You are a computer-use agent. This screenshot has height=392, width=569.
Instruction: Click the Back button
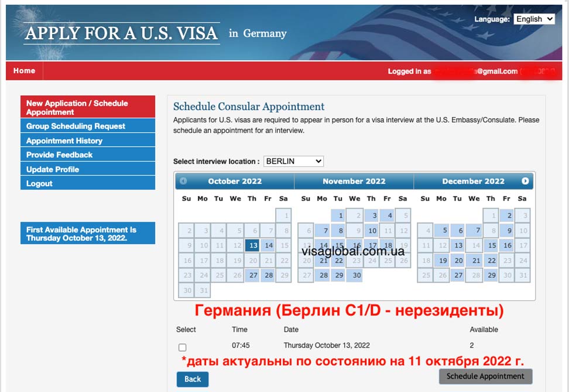pos(193,379)
